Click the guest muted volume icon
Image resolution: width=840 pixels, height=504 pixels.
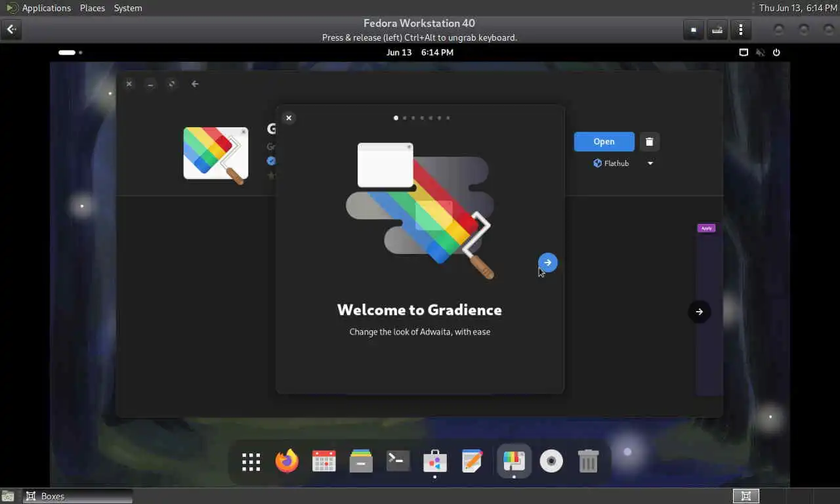click(x=760, y=52)
